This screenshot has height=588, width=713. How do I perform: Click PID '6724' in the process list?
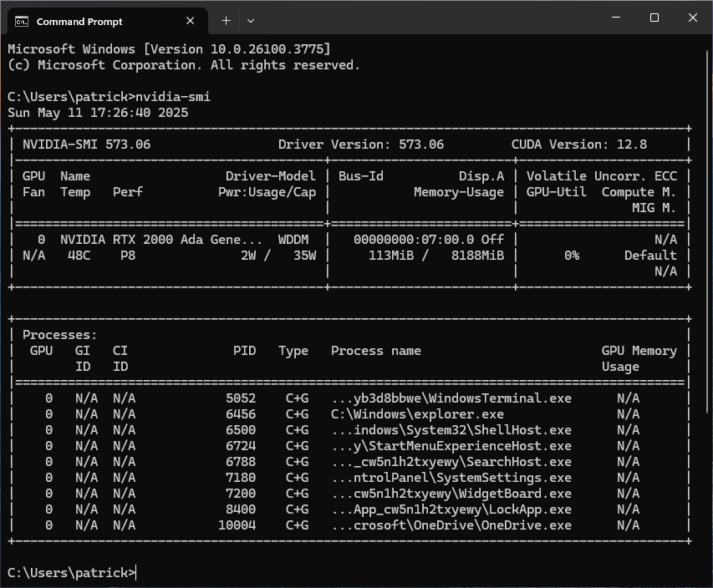(x=241, y=446)
